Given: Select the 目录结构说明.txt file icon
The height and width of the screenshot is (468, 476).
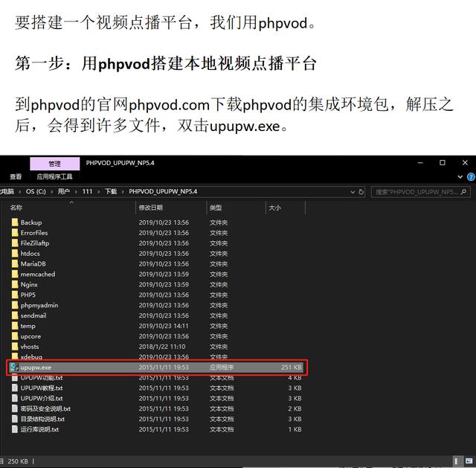Looking at the screenshot, I should point(15,419).
